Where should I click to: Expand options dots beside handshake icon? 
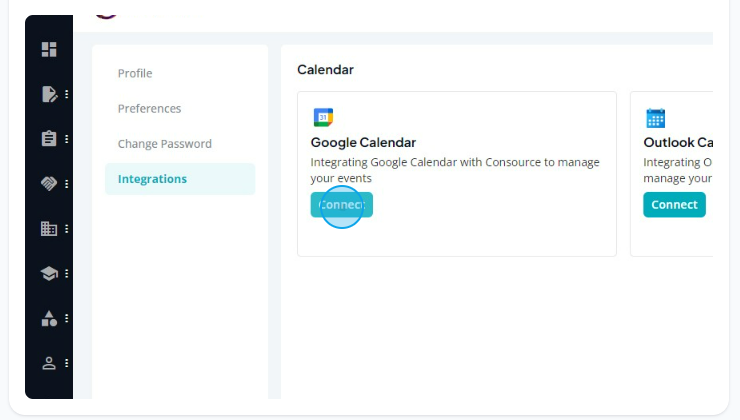coord(67,184)
